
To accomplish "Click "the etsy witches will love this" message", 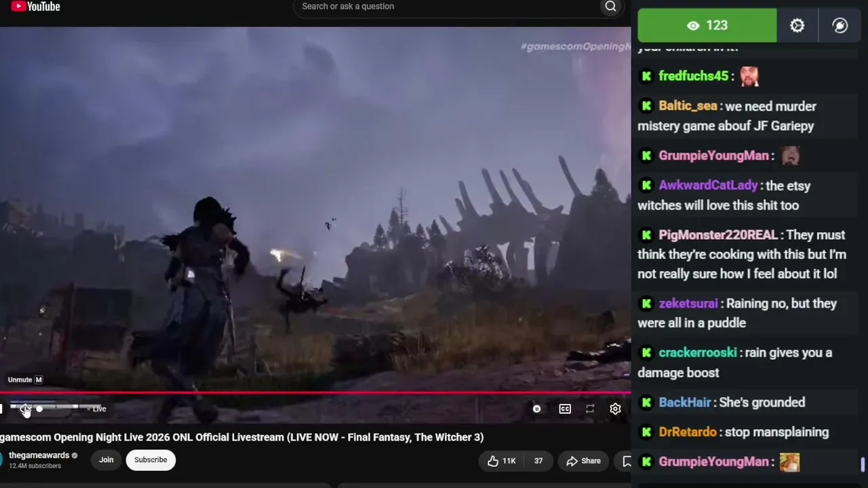I will 724,195.
